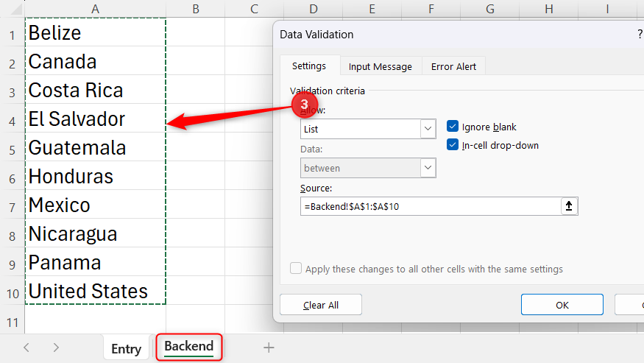Image resolution: width=644 pixels, height=363 pixels.
Task: Click the cell containing Costa Rica
Action: (x=95, y=90)
